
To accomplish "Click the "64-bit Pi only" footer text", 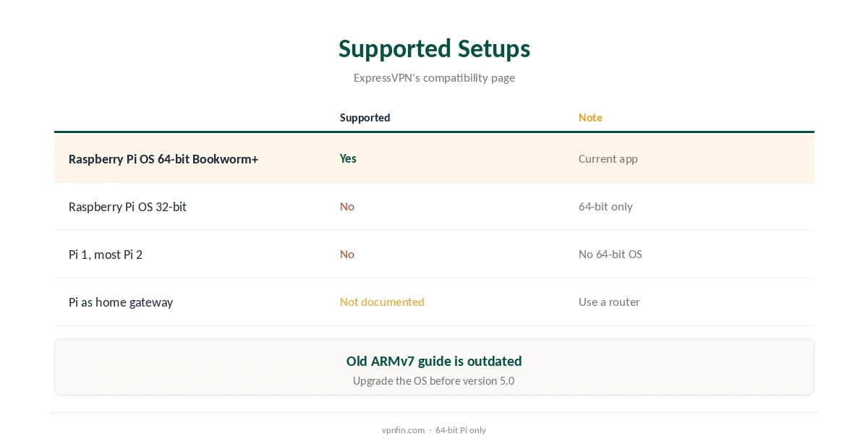I will (461, 430).
